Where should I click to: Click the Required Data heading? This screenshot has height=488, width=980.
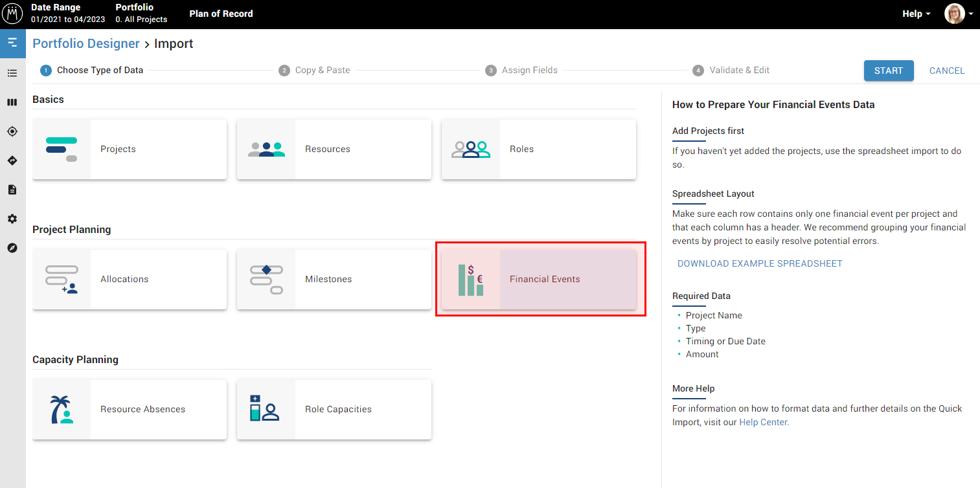[x=701, y=296]
